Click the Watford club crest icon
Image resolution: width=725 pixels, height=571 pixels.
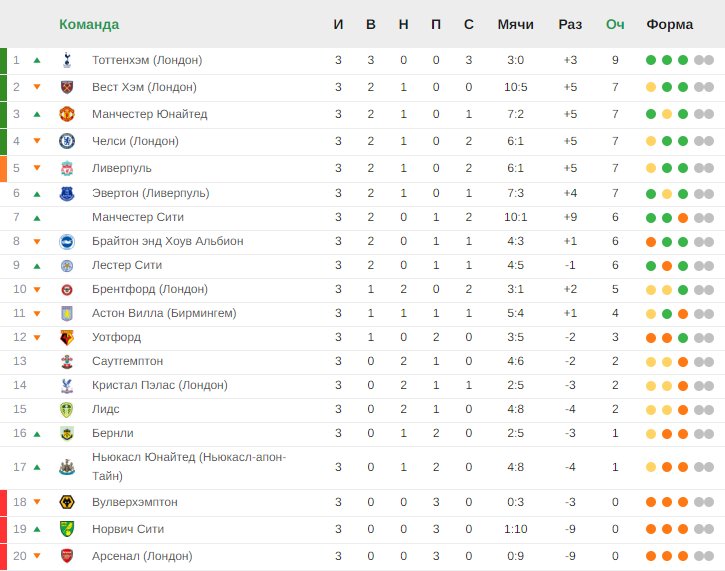click(67, 338)
